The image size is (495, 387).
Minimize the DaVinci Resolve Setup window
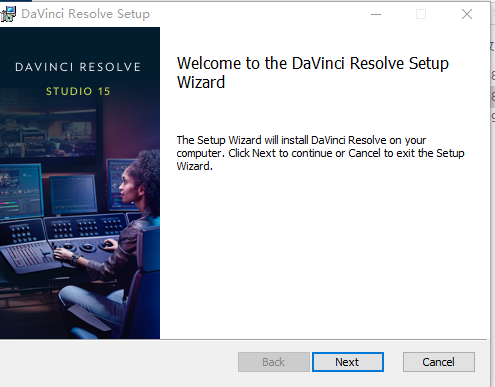click(376, 14)
